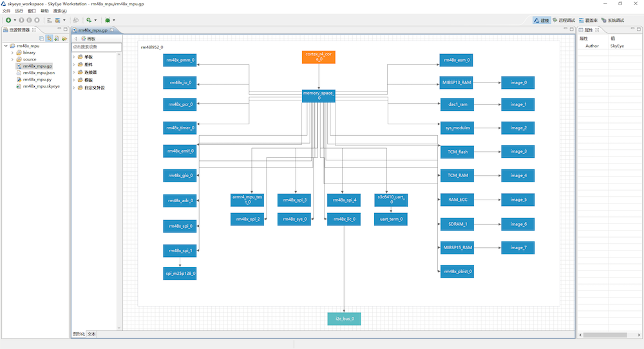Screen dimensions: 644x349
Task: Expand the 组件 palette category
Action: coord(74,64)
